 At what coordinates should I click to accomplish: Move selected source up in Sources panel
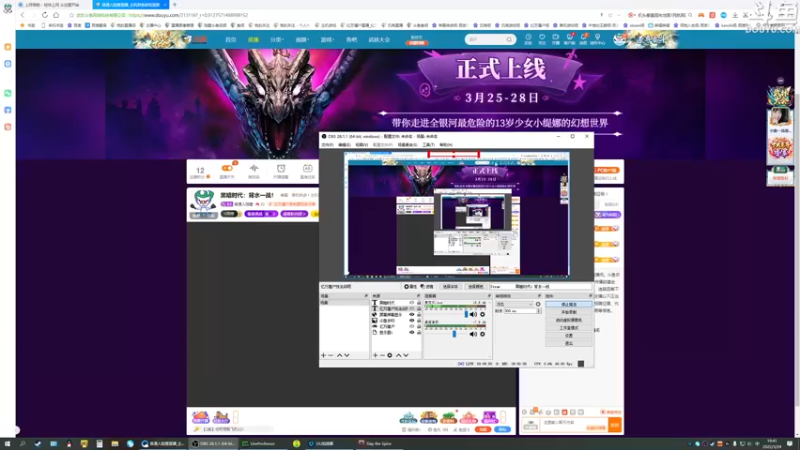click(398, 355)
